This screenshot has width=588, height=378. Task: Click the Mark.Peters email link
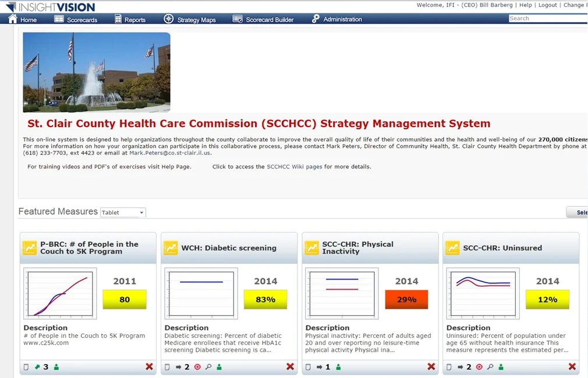pyautogui.click(x=169, y=153)
